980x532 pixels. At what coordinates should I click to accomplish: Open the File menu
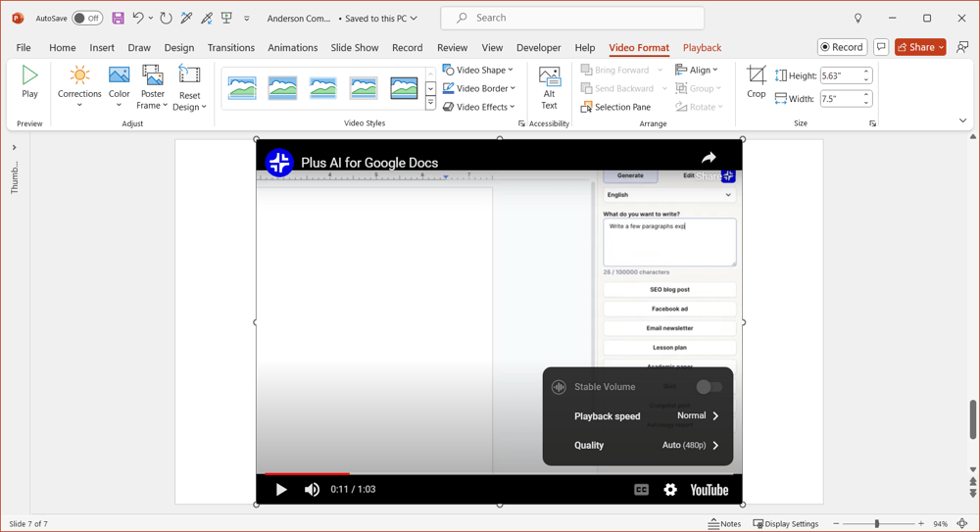coord(24,47)
